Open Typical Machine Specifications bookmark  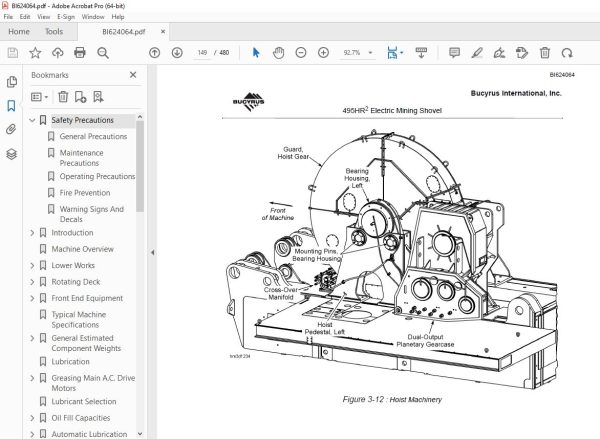pyautogui.click(x=78, y=320)
